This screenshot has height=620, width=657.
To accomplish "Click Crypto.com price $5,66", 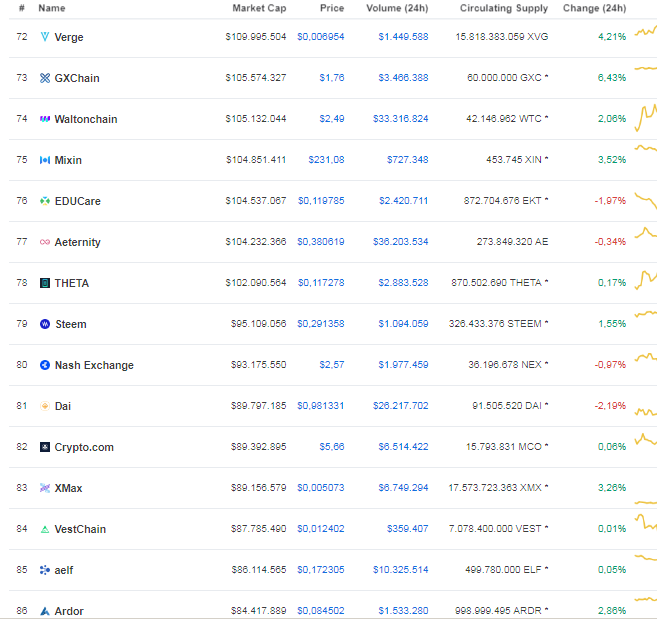I will coord(331,447).
